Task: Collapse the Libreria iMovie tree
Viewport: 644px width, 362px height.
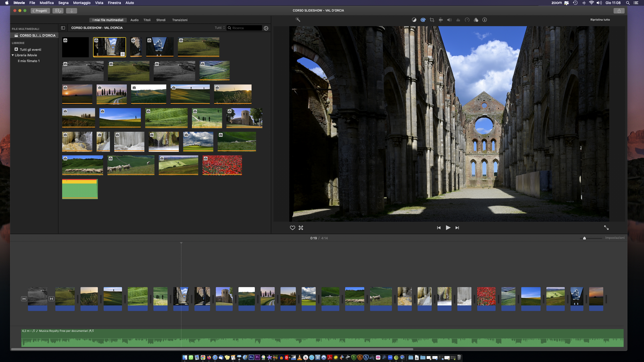Action: tap(13, 55)
